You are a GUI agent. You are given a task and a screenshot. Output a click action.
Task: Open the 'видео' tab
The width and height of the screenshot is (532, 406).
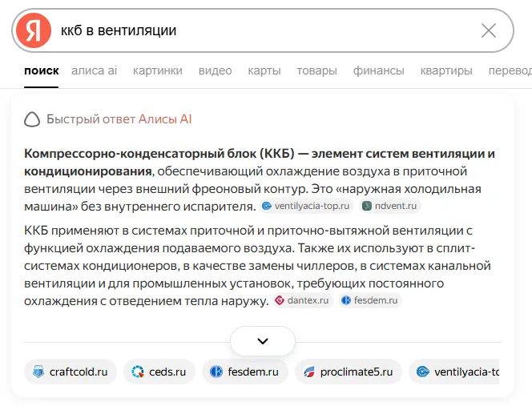click(x=215, y=70)
